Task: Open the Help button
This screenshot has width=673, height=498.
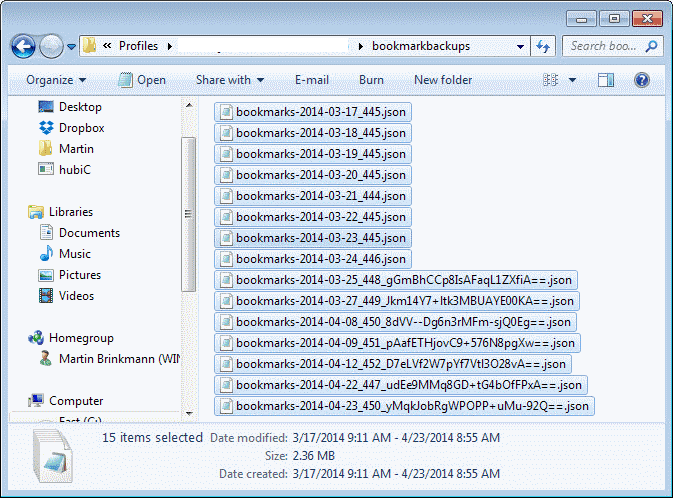Action: tap(642, 80)
